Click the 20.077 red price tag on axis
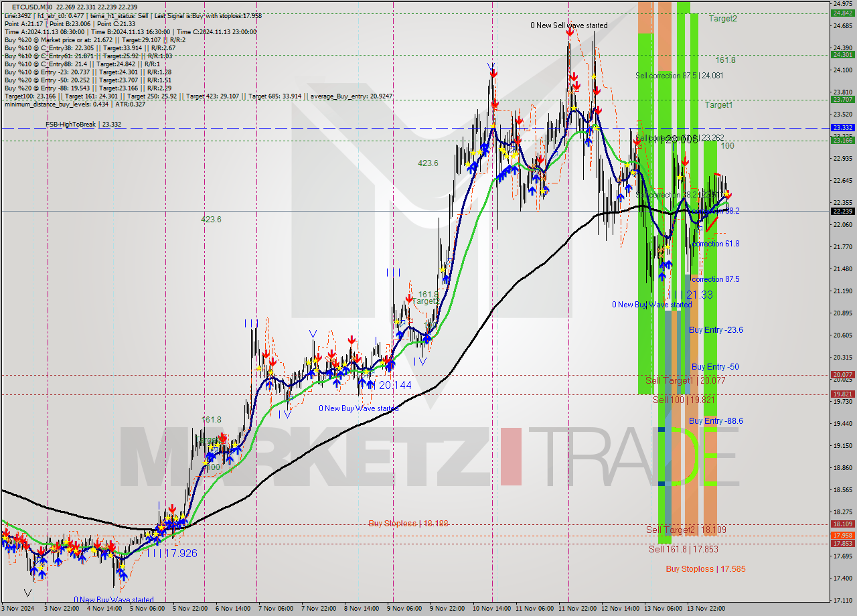This screenshot has height=616, width=857. click(x=842, y=375)
